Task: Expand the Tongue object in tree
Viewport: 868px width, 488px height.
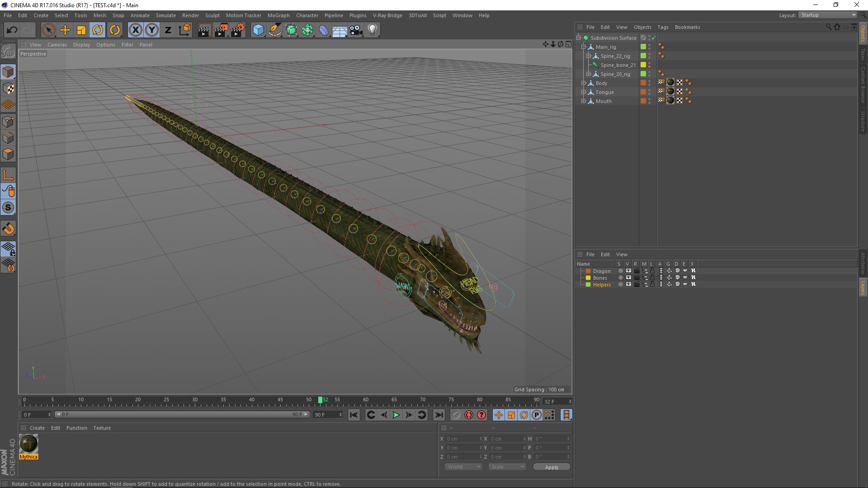Action: (x=584, y=92)
